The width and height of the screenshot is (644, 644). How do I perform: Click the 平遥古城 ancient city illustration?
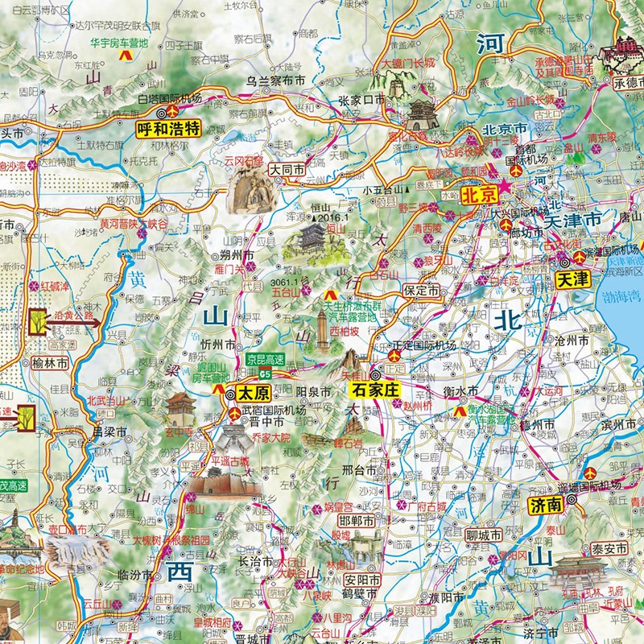coord(230,481)
